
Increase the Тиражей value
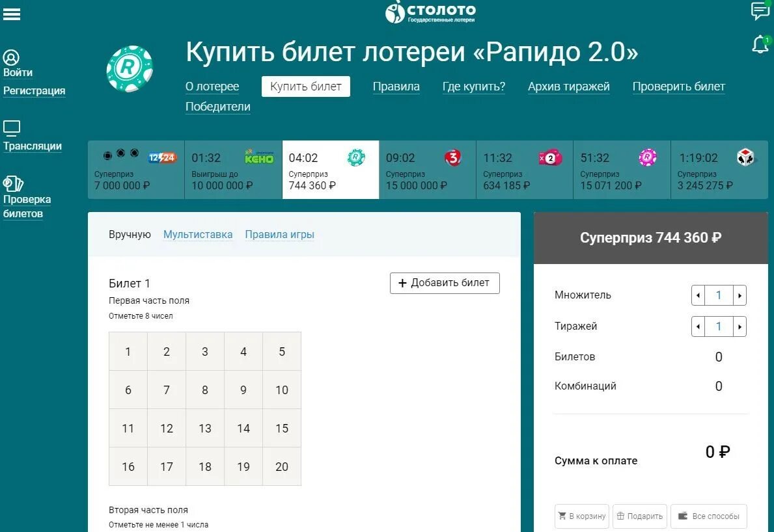pos(739,326)
